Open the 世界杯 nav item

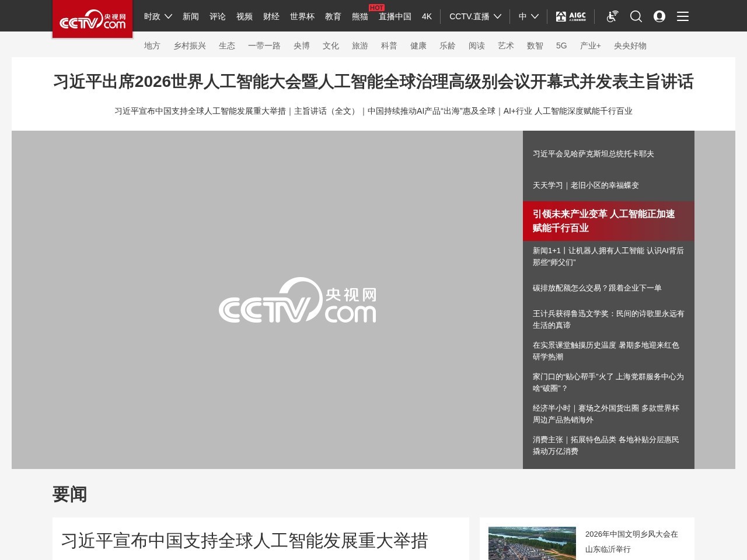coord(302,16)
